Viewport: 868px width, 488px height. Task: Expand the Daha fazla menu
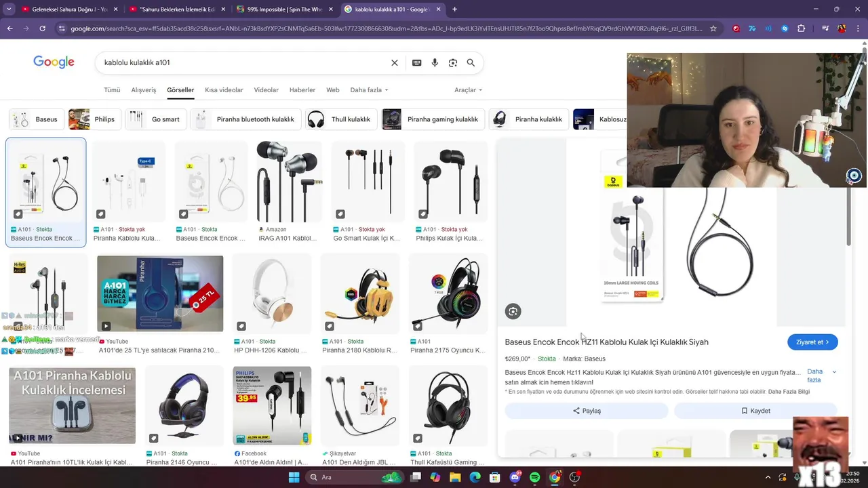[369, 90]
